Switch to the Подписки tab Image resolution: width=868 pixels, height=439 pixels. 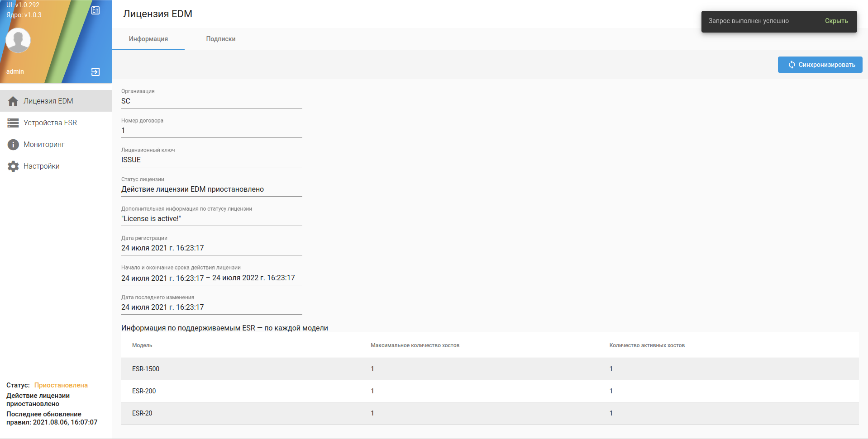click(220, 39)
